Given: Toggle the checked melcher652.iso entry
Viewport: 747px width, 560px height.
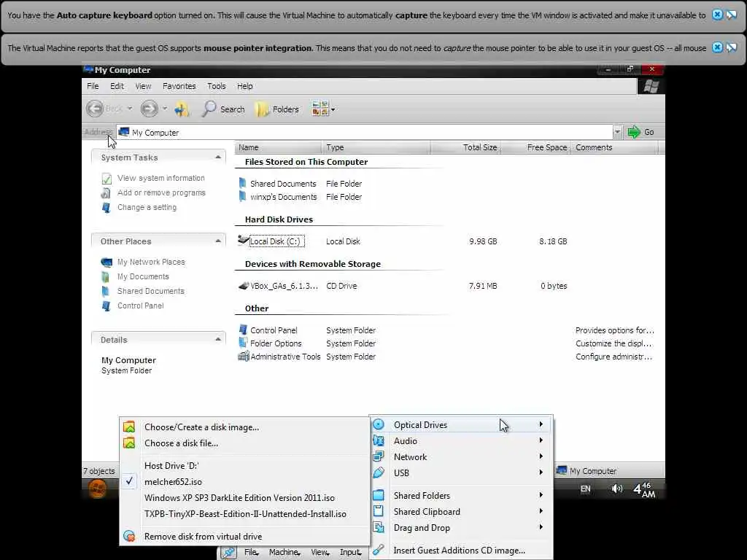Looking at the screenshot, I should [244, 482].
